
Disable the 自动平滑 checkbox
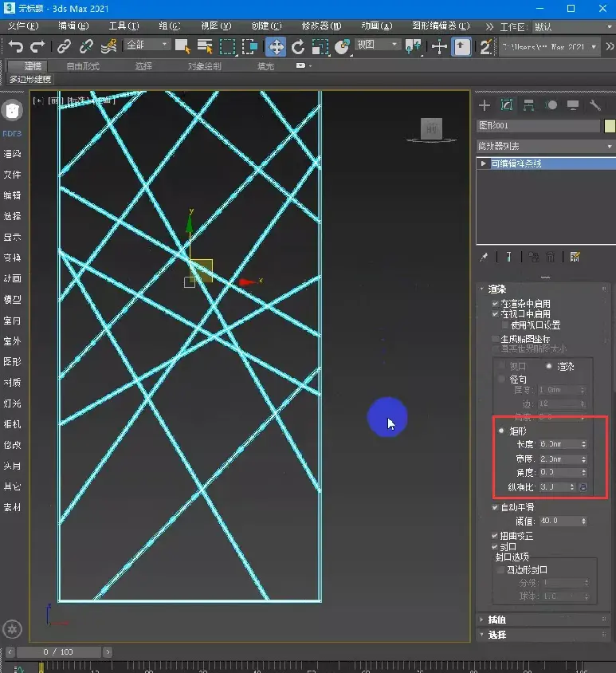tap(495, 507)
